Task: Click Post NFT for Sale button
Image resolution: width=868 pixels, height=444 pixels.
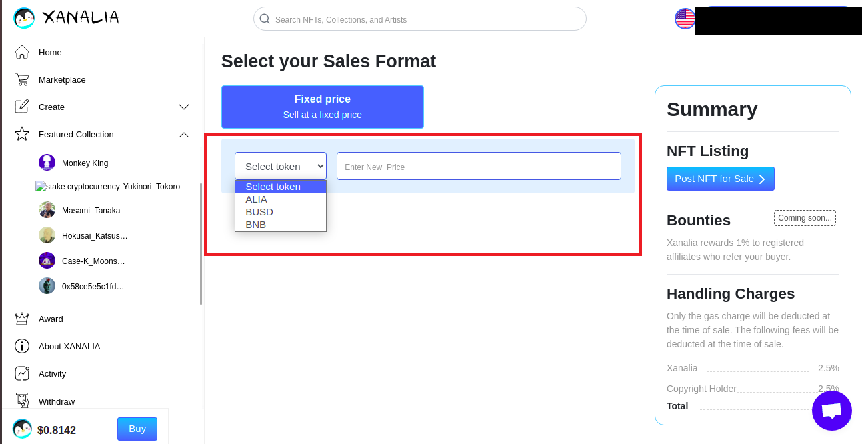Action: (x=720, y=179)
